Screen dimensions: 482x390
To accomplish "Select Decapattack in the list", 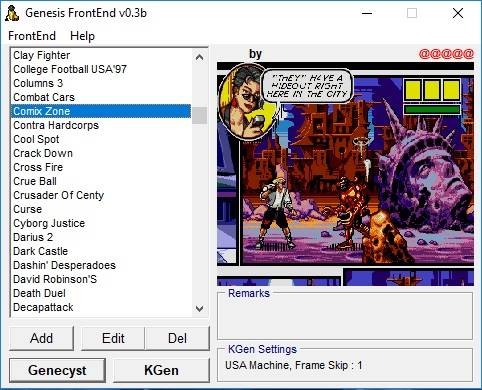I will click(x=43, y=307).
